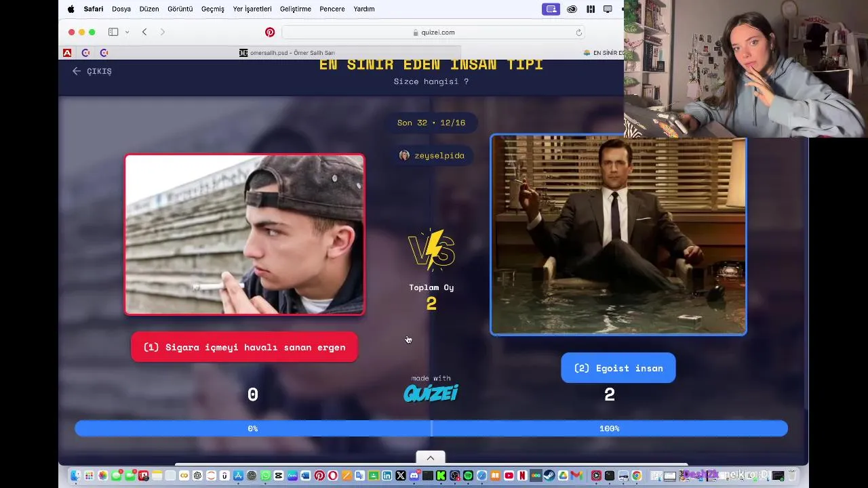Click the Creative Cloud menu bar icon

[572, 9]
